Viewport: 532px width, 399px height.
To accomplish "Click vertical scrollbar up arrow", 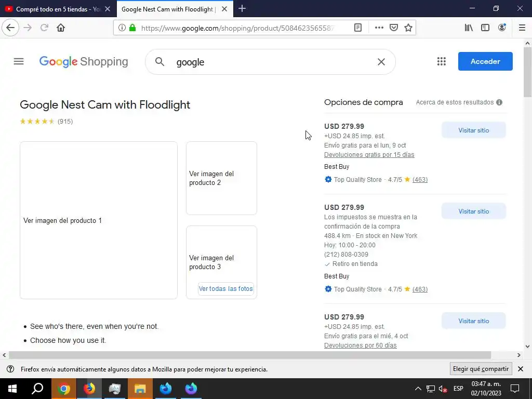I will [527, 43].
